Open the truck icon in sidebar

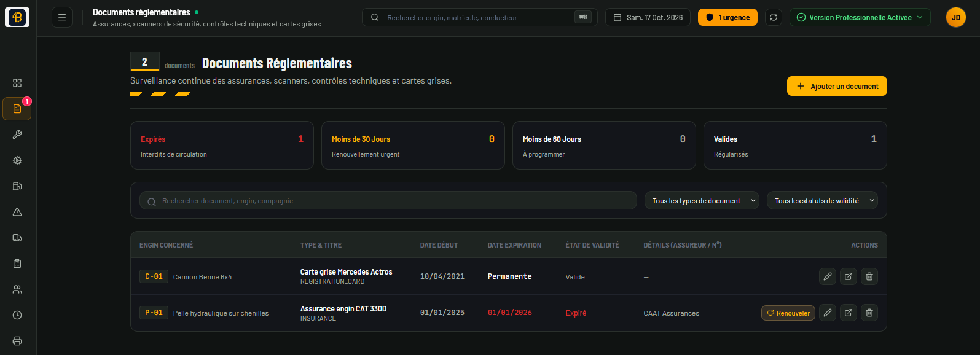(17, 238)
